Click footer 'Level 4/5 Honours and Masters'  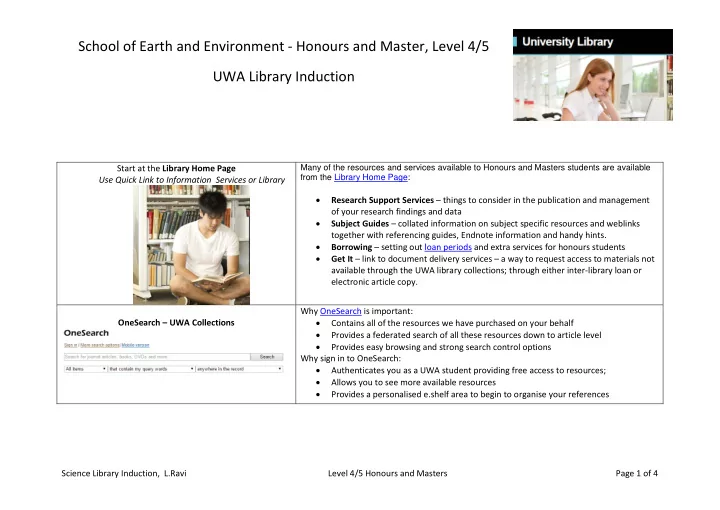[388, 473]
